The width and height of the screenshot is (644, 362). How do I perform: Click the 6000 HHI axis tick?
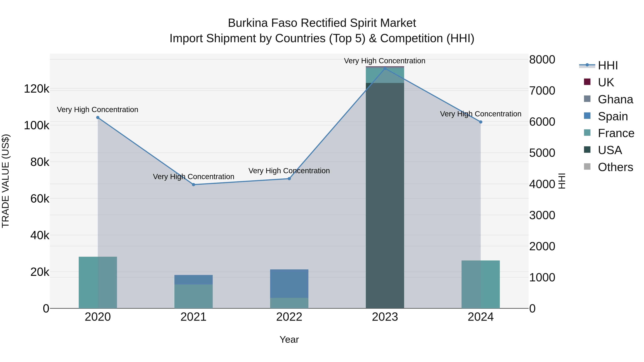click(x=542, y=122)
